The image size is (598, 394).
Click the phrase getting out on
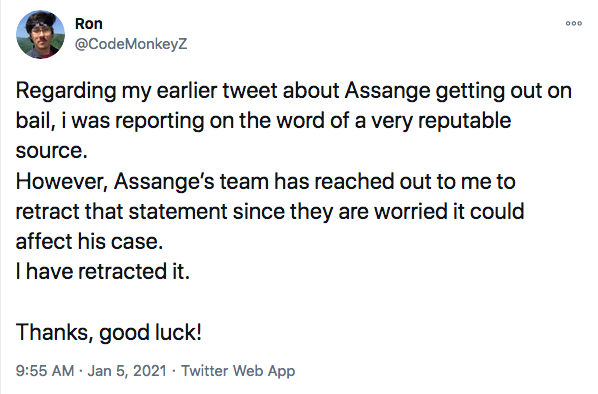click(x=503, y=92)
